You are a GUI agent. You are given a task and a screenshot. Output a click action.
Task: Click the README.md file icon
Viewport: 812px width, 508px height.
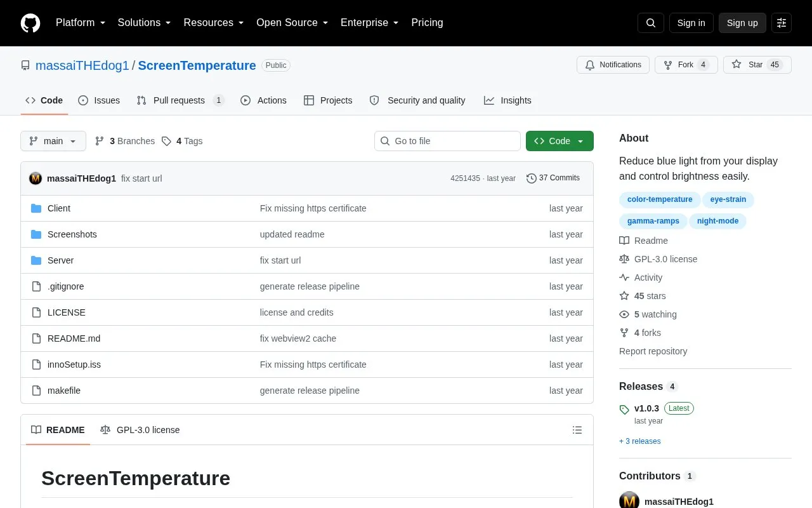[x=36, y=338]
